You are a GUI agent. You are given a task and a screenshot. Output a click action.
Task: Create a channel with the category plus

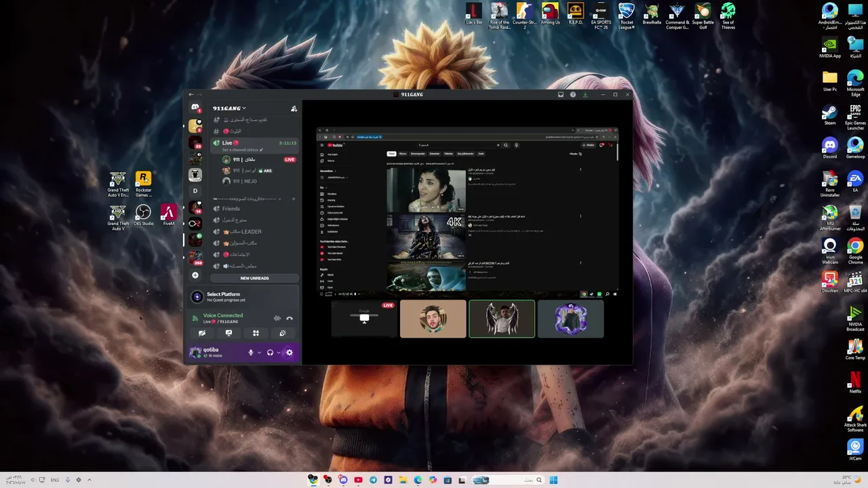point(294,199)
